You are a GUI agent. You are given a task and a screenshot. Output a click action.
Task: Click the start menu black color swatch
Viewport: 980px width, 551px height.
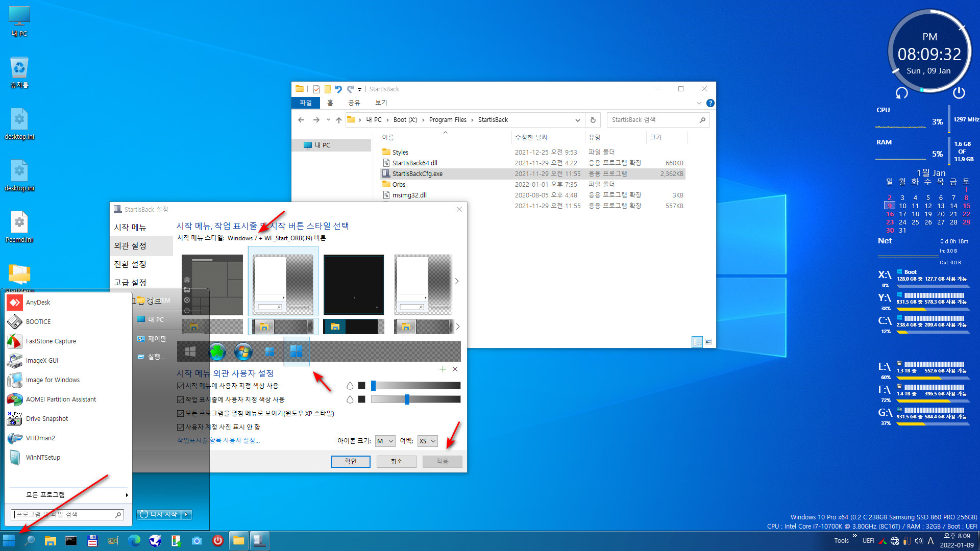362,386
